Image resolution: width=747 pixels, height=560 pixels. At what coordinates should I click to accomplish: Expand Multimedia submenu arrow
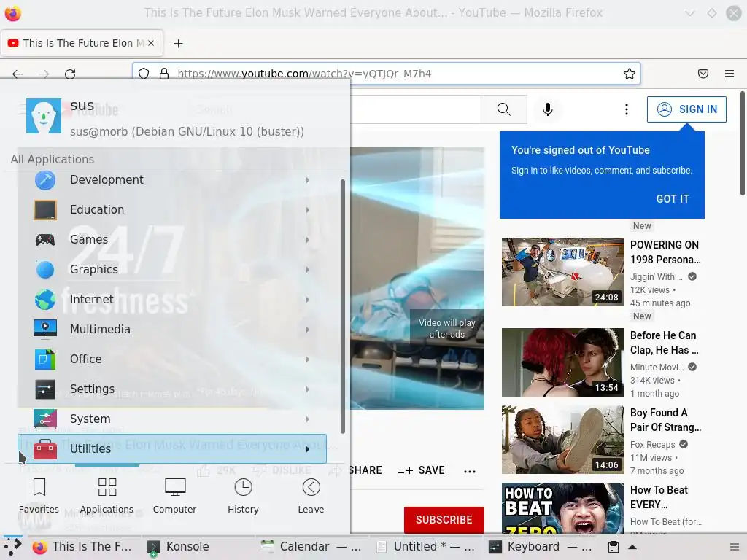click(x=308, y=330)
